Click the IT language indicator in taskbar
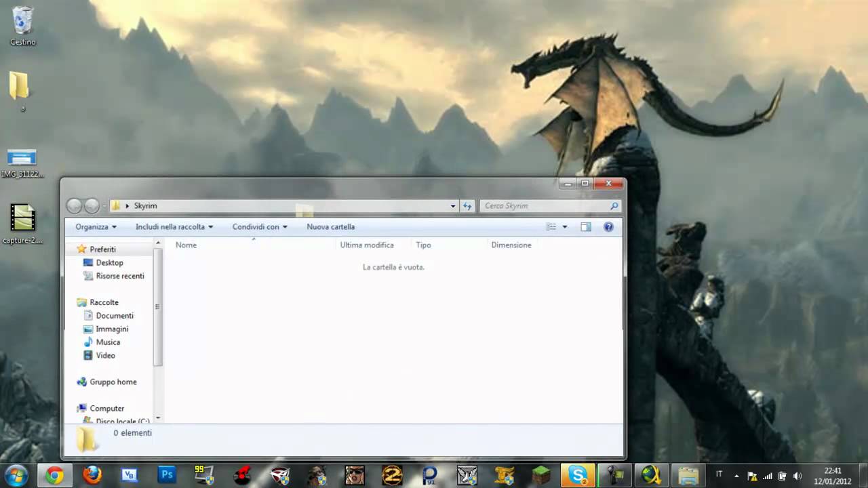868x488 pixels. (x=719, y=476)
